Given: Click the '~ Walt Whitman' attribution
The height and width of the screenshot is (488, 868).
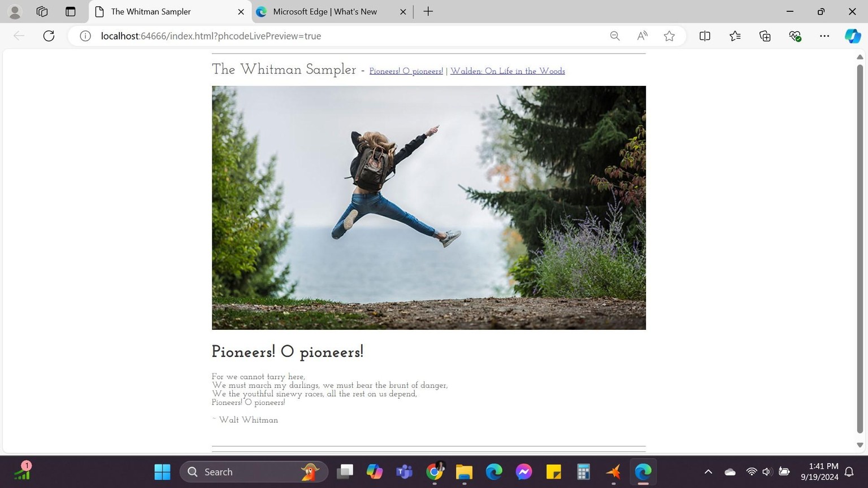Looking at the screenshot, I should pos(245,420).
